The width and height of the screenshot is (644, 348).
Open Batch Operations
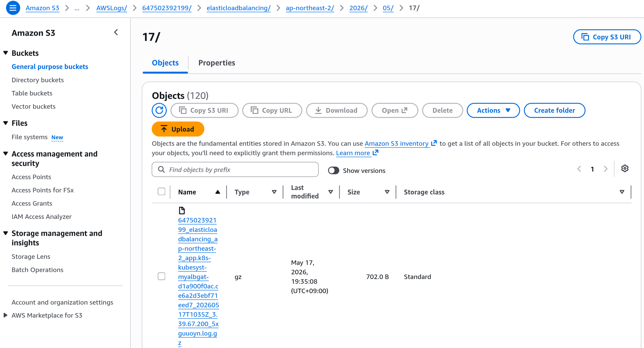click(37, 270)
